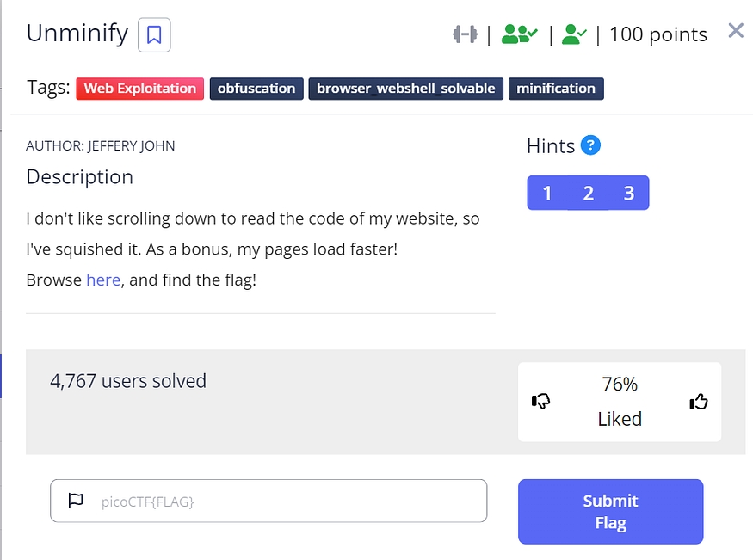Click the group solved-users icon
753x560 pixels.
[x=519, y=34]
